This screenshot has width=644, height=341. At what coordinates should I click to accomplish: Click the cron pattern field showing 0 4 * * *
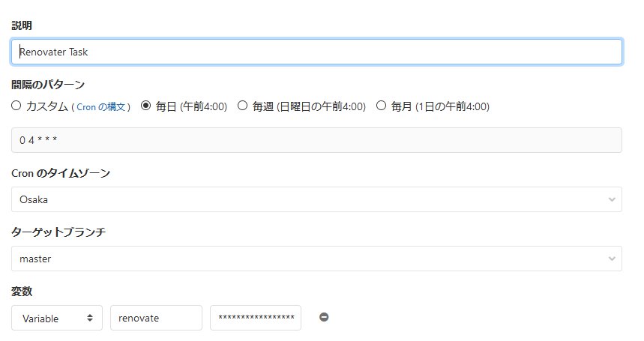pos(316,140)
